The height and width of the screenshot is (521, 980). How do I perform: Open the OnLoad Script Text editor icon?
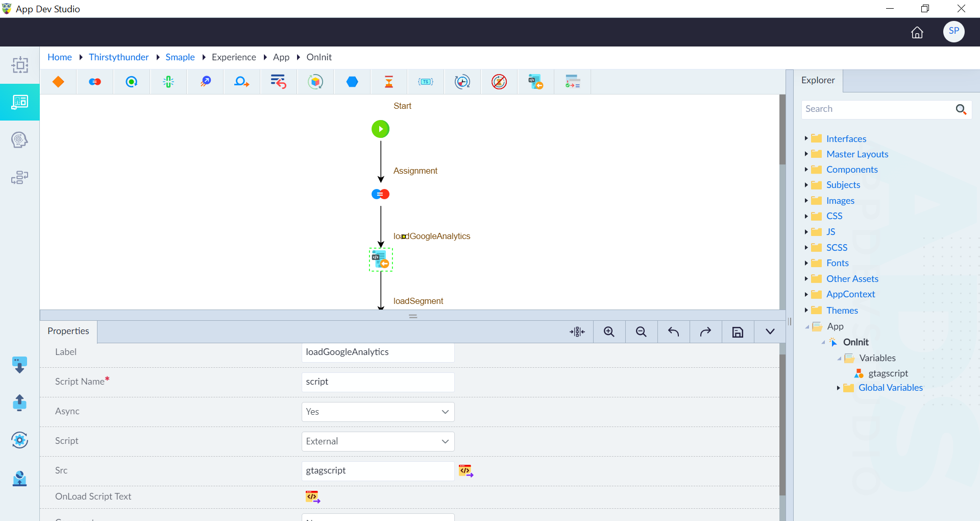tap(313, 497)
